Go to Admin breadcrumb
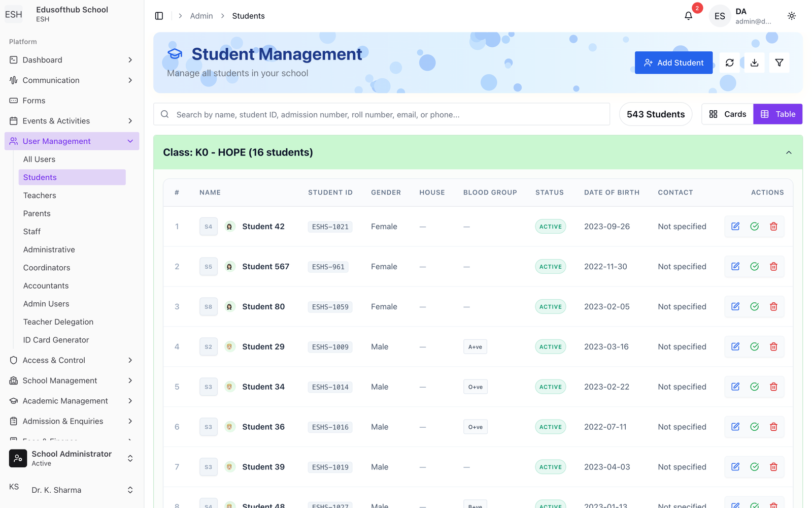Viewport: 812px width, 508px height. coord(201,16)
